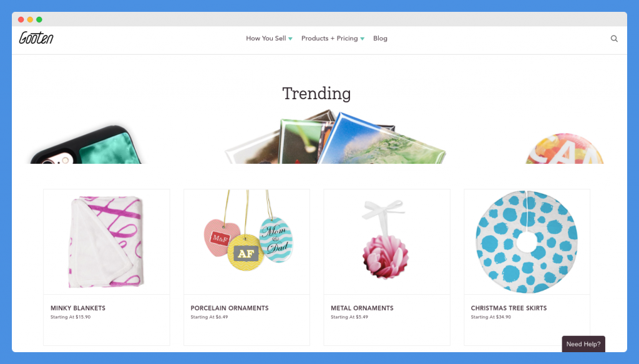Open the Blog menu item

[x=380, y=38]
